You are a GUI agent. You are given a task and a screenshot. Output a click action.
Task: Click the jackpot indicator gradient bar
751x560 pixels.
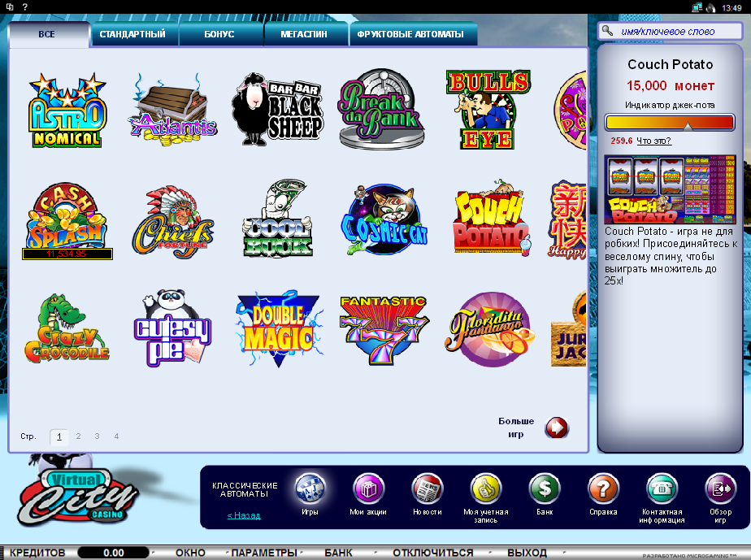pos(670,122)
